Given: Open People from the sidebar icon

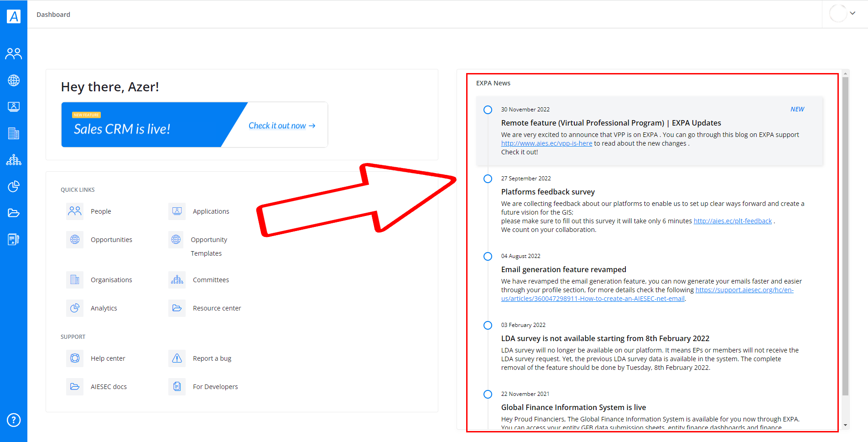Looking at the screenshot, I should click(x=14, y=54).
